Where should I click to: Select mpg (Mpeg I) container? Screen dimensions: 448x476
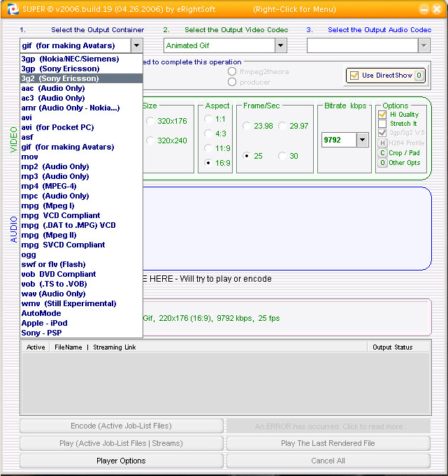tap(81, 205)
